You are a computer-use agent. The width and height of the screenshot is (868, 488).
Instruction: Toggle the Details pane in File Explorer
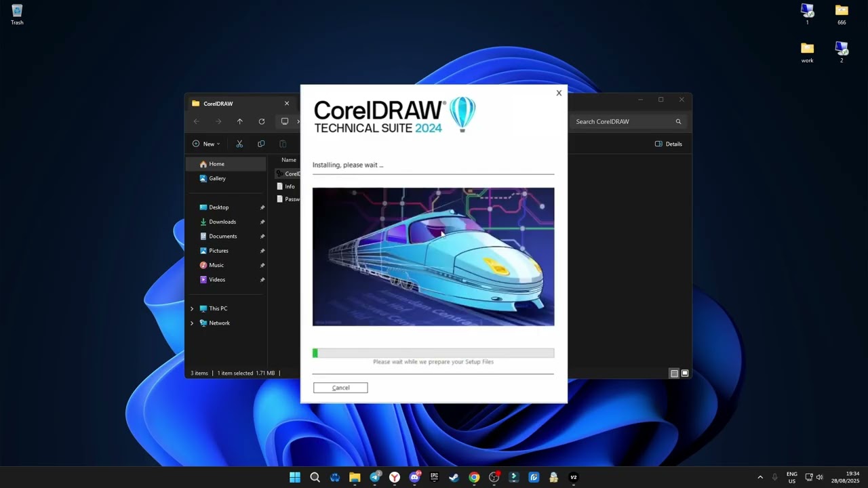pyautogui.click(x=669, y=144)
